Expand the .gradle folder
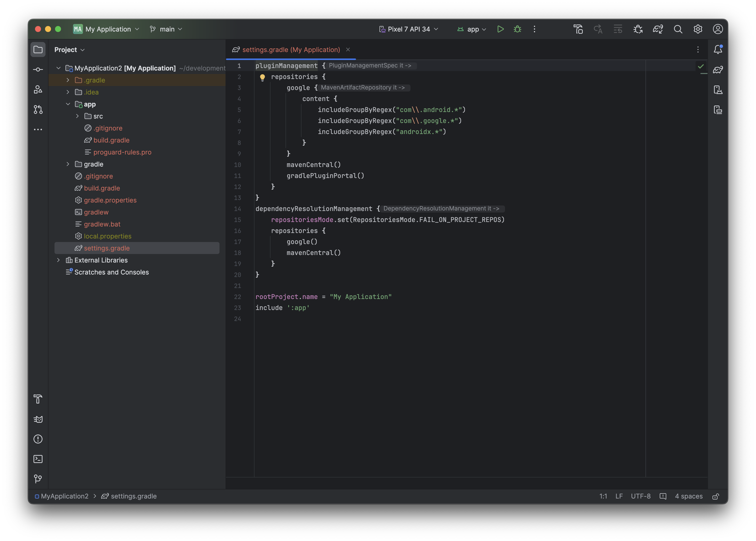The height and width of the screenshot is (541, 756). pos(68,80)
